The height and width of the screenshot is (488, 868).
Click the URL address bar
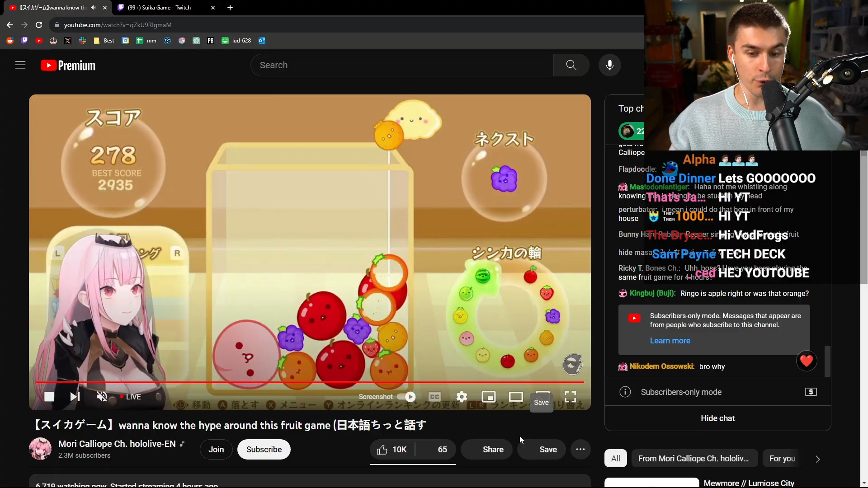344,25
